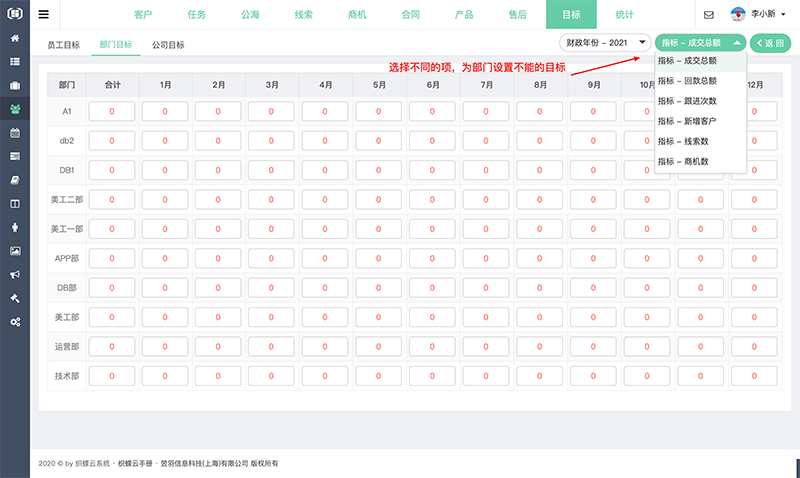Click the APP部 department label
Viewport: 800px width, 478px height.
[x=67, y=259]
